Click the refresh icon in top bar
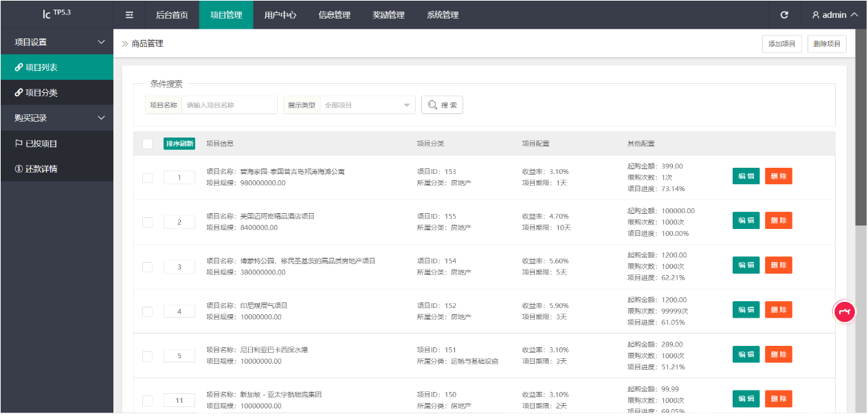The image size is (868, 416). coord(784,14)
